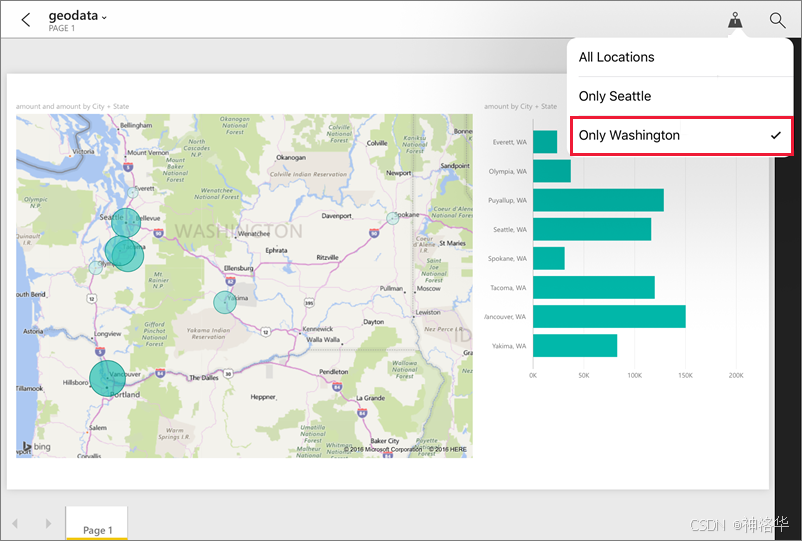The image size is (802, 541).
Task: Click the 'PAGE 1' subtitle in header
Action: pyautogui.click(x=62, y=28)
